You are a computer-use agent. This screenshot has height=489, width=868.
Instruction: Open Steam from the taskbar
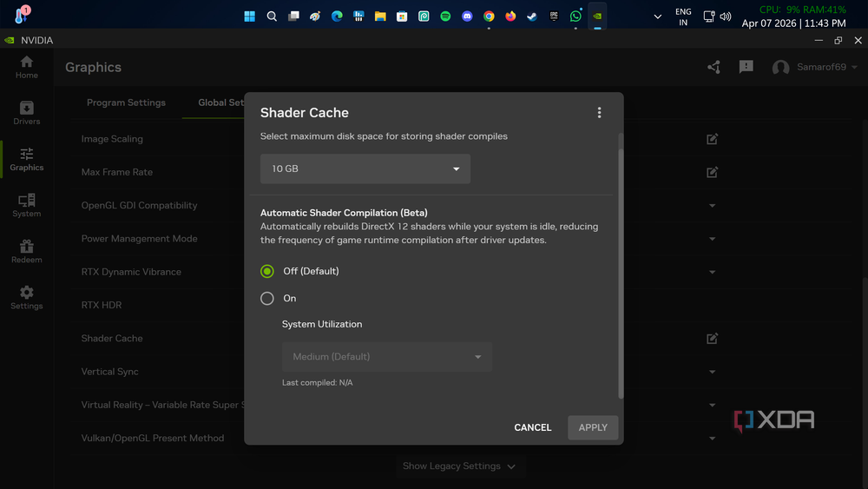[532, 16]
